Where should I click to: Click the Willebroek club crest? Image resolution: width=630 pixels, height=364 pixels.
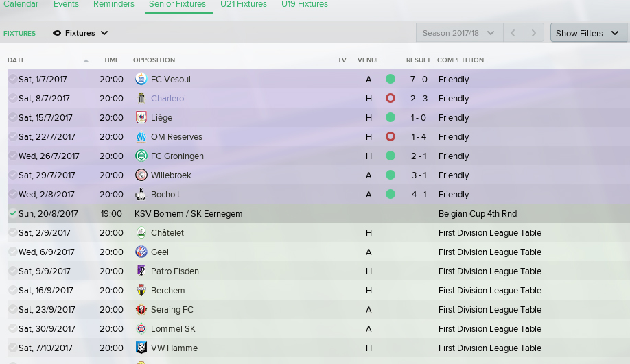pyautogui.click(x=141, y=175)
